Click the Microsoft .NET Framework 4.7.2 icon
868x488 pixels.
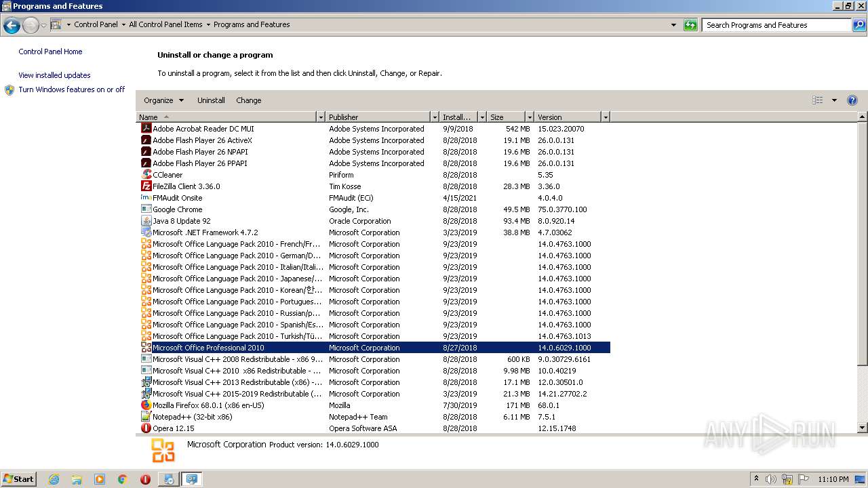coord(146,232)
